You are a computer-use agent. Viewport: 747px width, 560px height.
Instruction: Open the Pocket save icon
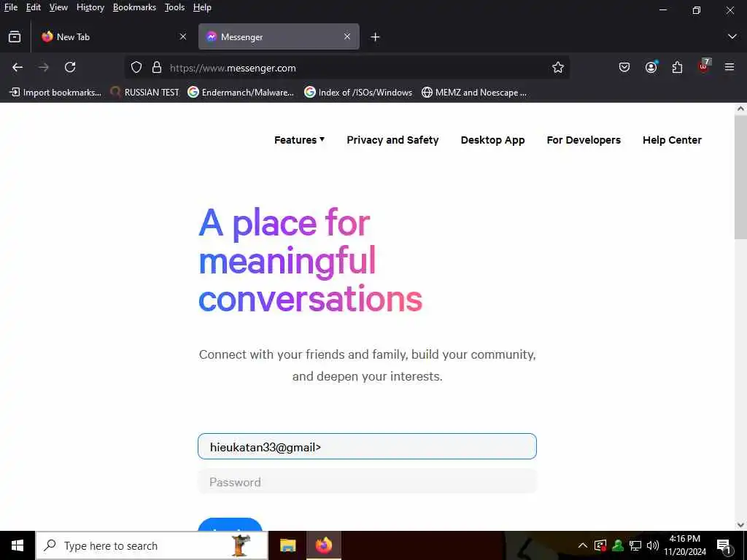624,67
